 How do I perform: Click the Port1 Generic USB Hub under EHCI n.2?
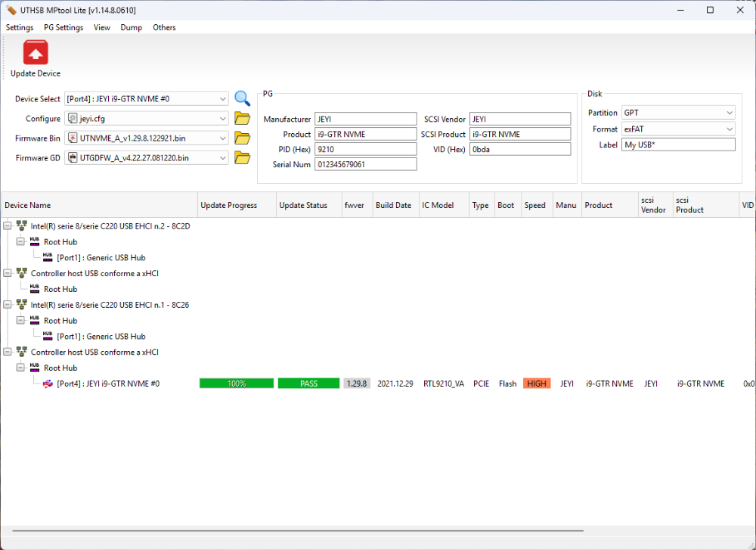[x=101, y=257]
